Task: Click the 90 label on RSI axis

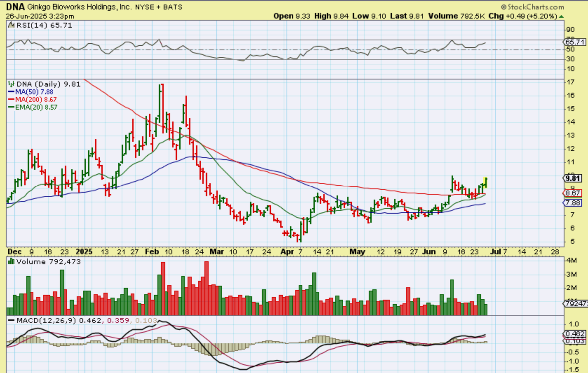Action: click(570, 30)
